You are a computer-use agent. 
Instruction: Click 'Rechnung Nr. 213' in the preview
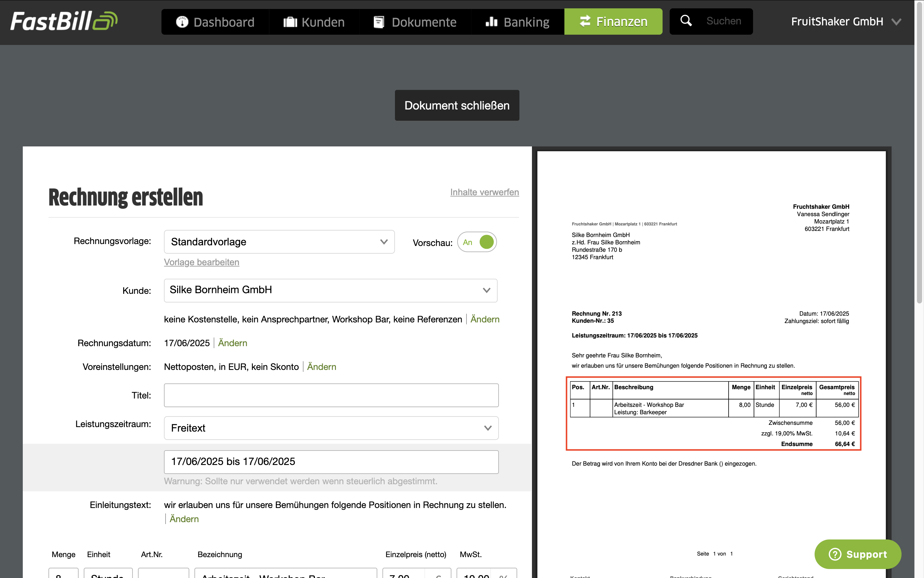597,313
